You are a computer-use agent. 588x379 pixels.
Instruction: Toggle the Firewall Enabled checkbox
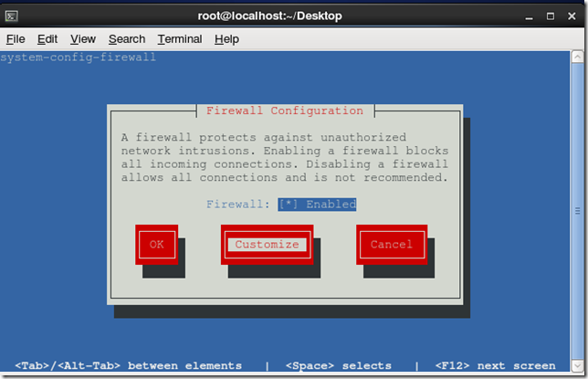(317, 205)
